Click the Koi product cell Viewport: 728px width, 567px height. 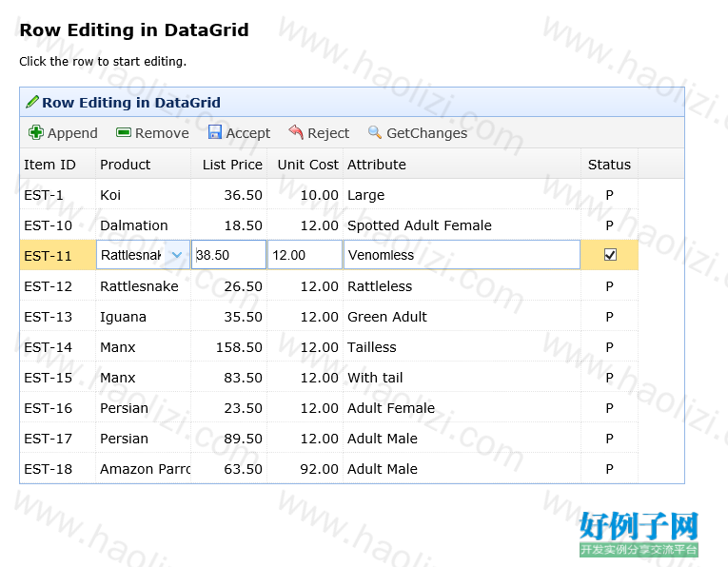tap(144, 194)
